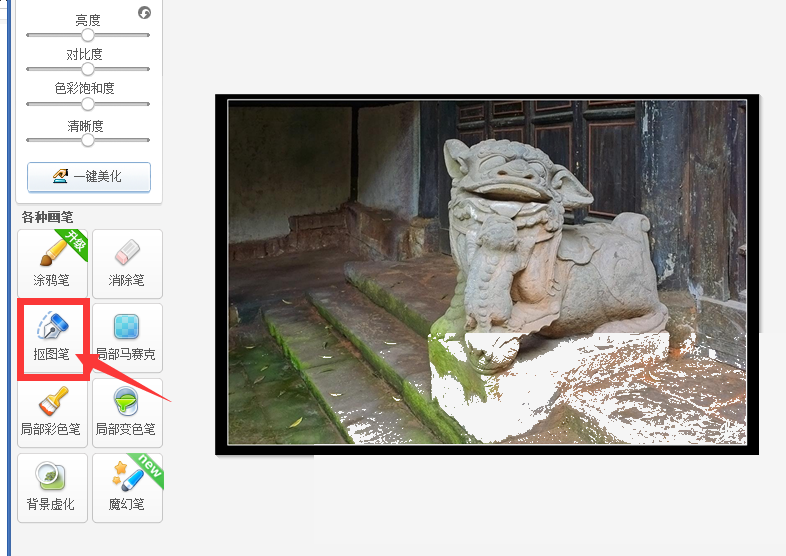786x556 pixels.
Task: Click the 各种画笔 section heading
Action: [47, 217]
